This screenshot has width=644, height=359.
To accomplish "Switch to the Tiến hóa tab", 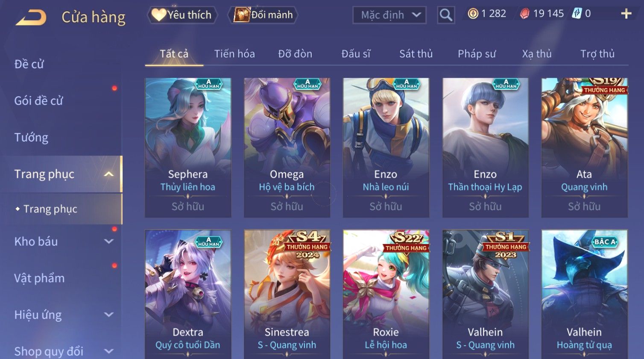I will 234,54.
